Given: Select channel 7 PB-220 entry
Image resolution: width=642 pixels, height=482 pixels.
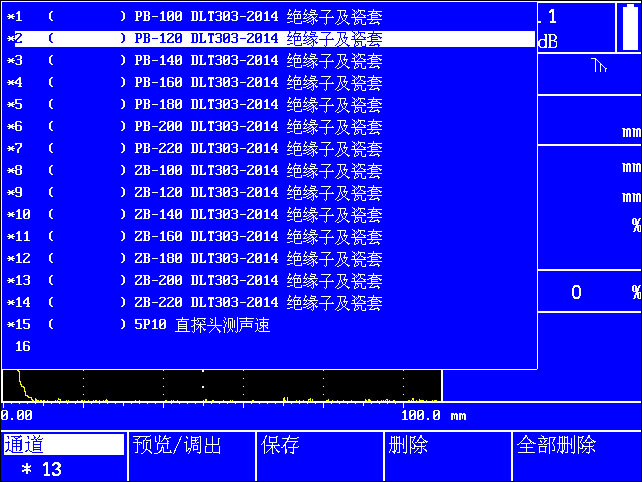Looking at the screenshot, I should click(269, 149).
